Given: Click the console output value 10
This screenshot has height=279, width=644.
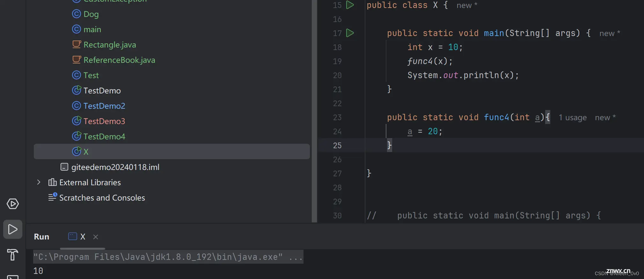Looking at the screenshot, I should coord(38,271).
